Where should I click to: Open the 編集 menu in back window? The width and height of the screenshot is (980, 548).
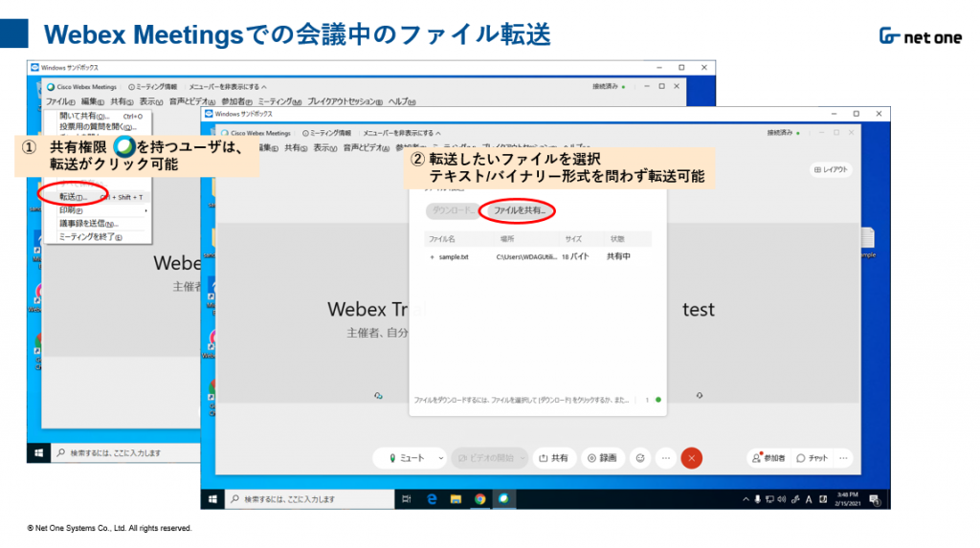tap(93, 101)
